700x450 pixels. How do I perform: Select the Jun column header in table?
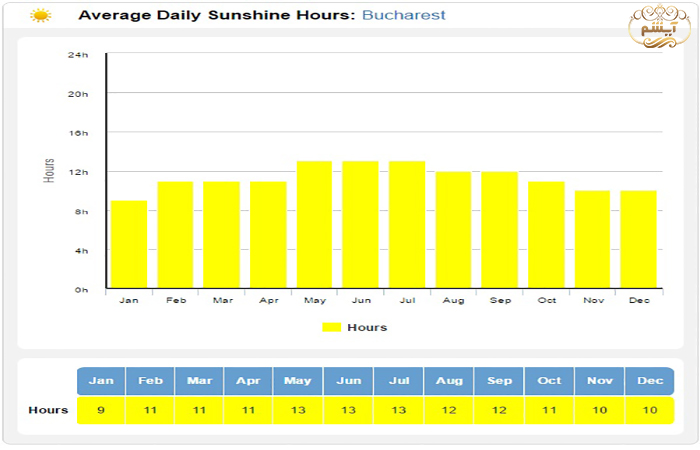[349, 381]
